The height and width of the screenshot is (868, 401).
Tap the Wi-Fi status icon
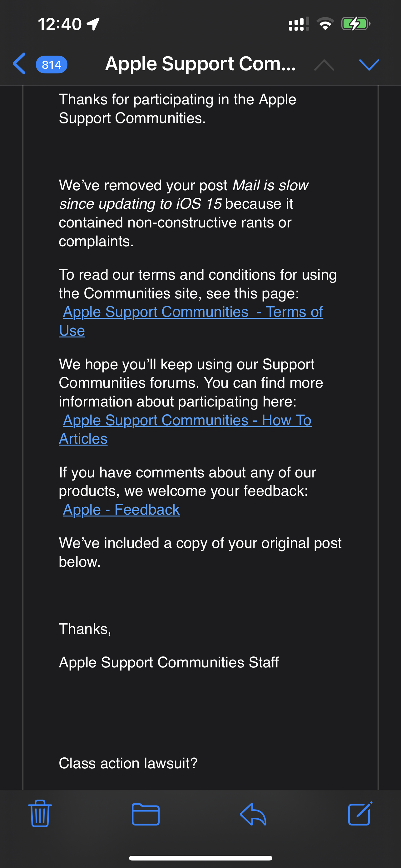(325, 24)
